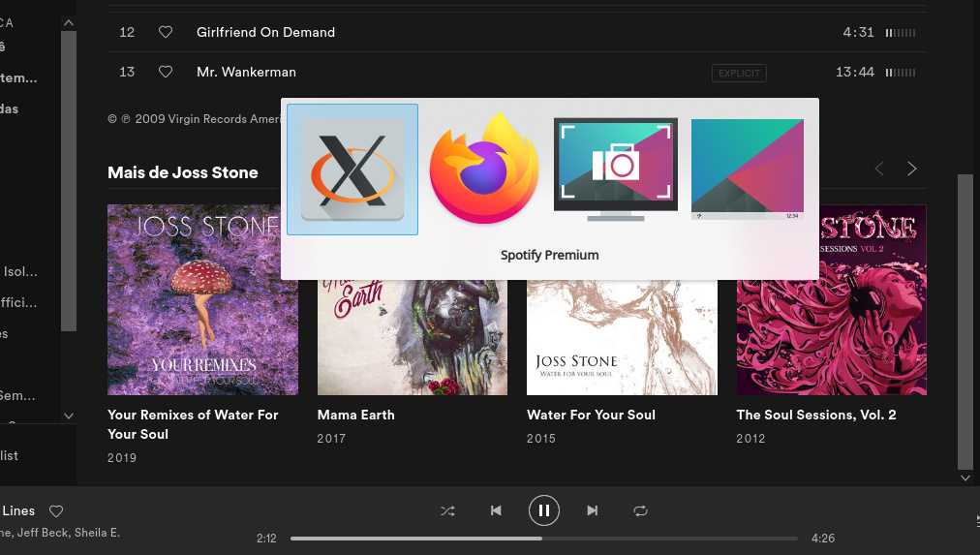Image resolution: width=980 pixels, height=555 pixels.
Task: Like the Girlfriend On Demand track
Action: (165, 32)
